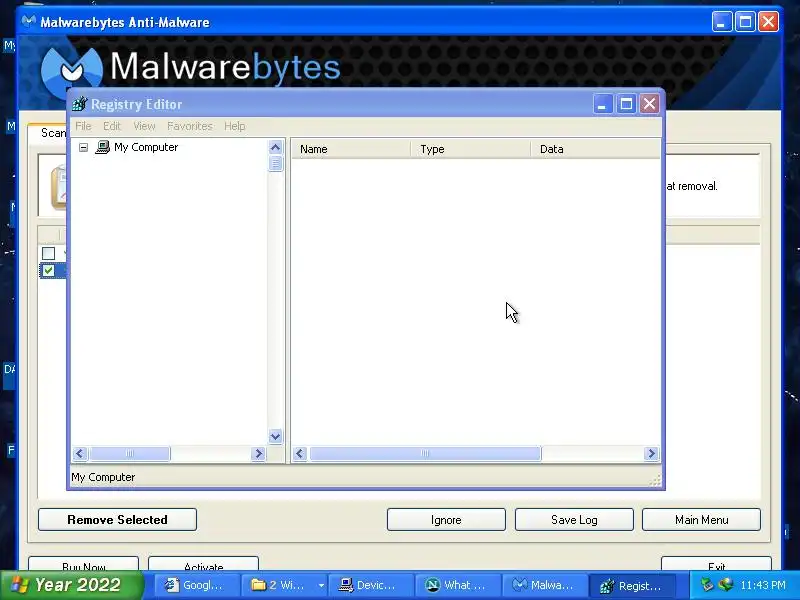The width and height of the screenshot is (800, 600).
Task: Click the My Computer icon in the tree
Action: click(103, 147)
